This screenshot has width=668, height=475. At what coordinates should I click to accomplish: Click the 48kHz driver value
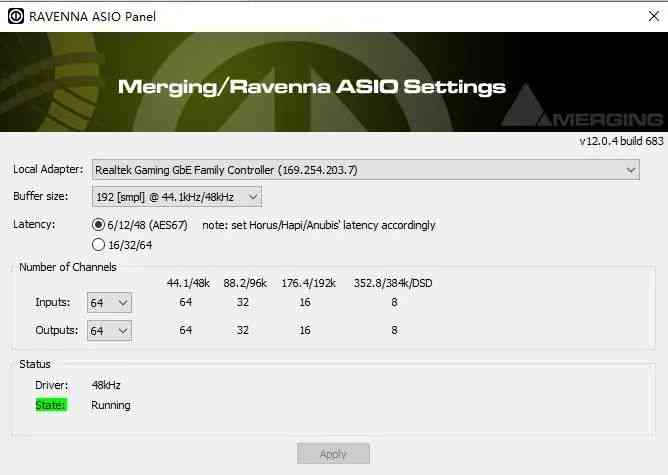click(x=106, y=385)
